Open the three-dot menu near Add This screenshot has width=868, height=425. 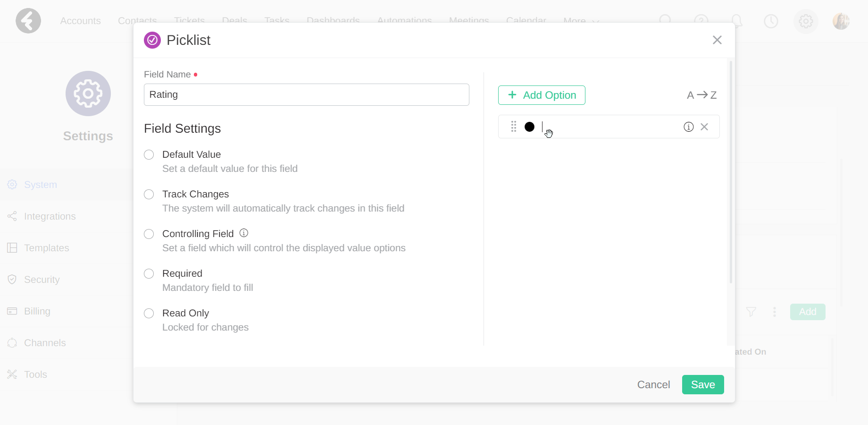pyautogui.click(x=775, y=312)
